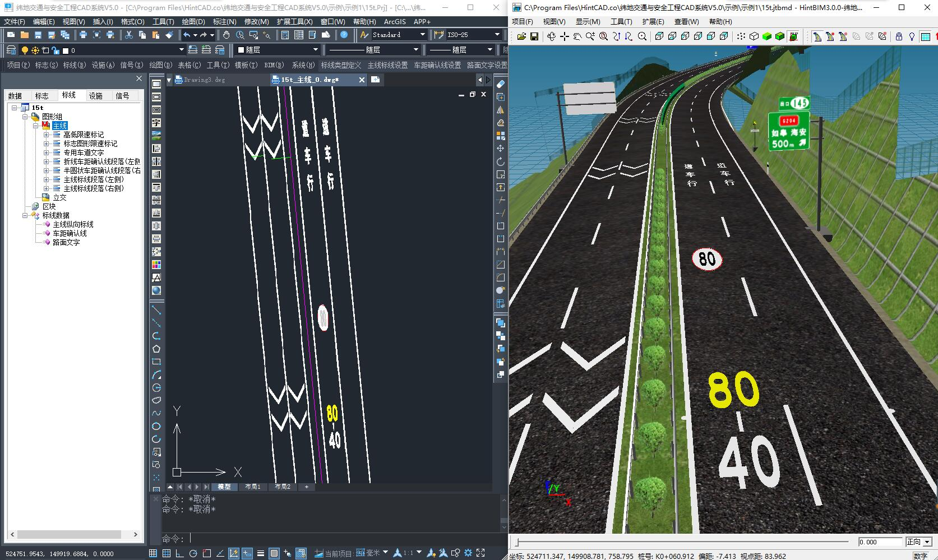
Task: Open help question mark icon
Action: 344,35
